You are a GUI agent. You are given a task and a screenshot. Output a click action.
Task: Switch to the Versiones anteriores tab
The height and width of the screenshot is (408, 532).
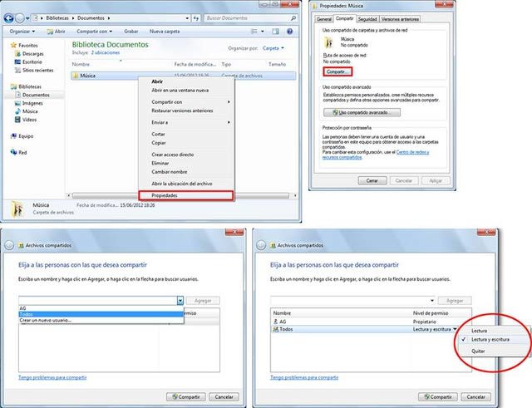coord(400,19)
